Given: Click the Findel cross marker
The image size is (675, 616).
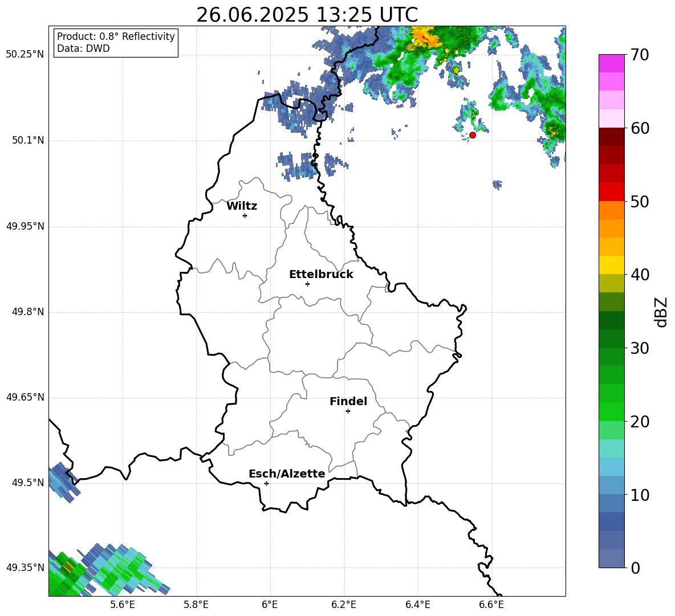Looking at the screenshot, I should [x=348, y=411].
